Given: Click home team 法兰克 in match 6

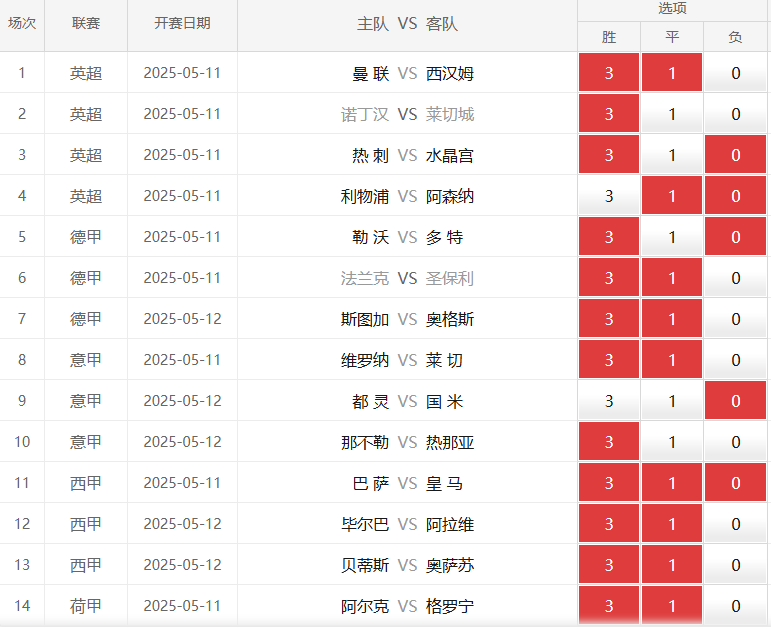Looking at the screenshot, I should coord(365,278).
